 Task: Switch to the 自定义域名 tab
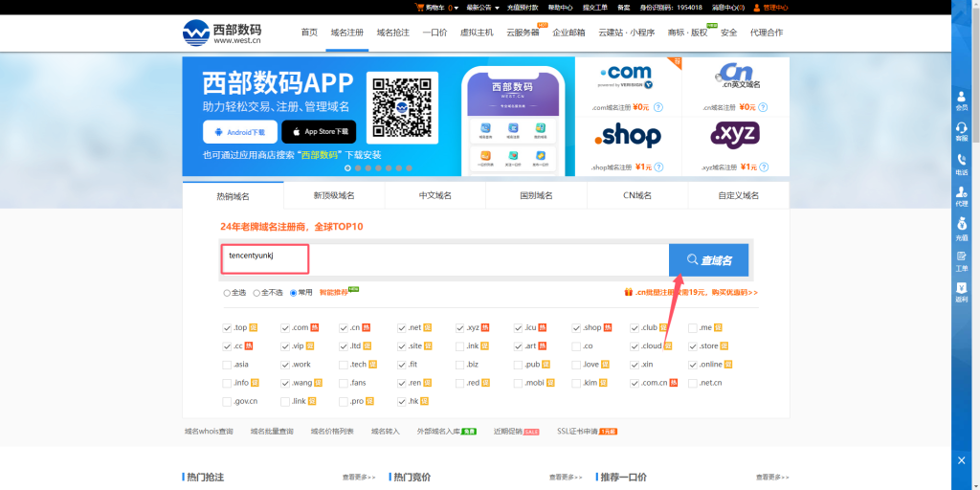[x=739, y=195]
